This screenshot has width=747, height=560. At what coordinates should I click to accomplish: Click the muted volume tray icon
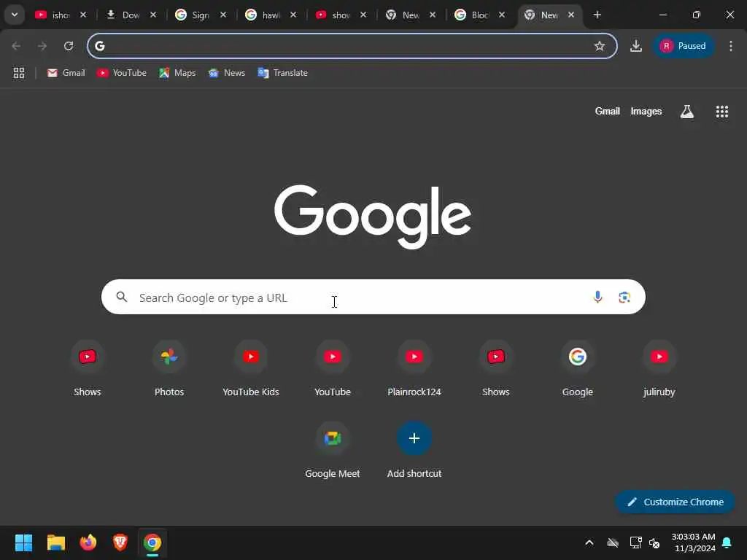(x=654, y=542)
